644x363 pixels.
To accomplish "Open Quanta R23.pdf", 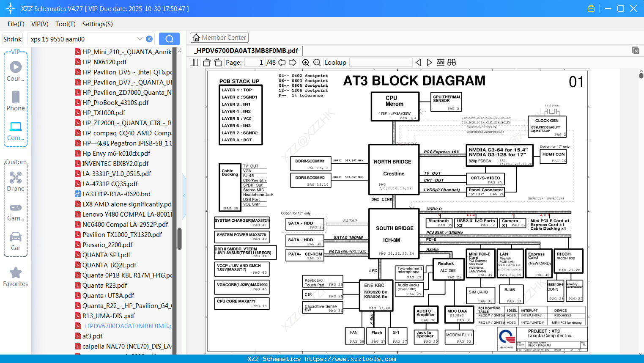I will [101, 285].
